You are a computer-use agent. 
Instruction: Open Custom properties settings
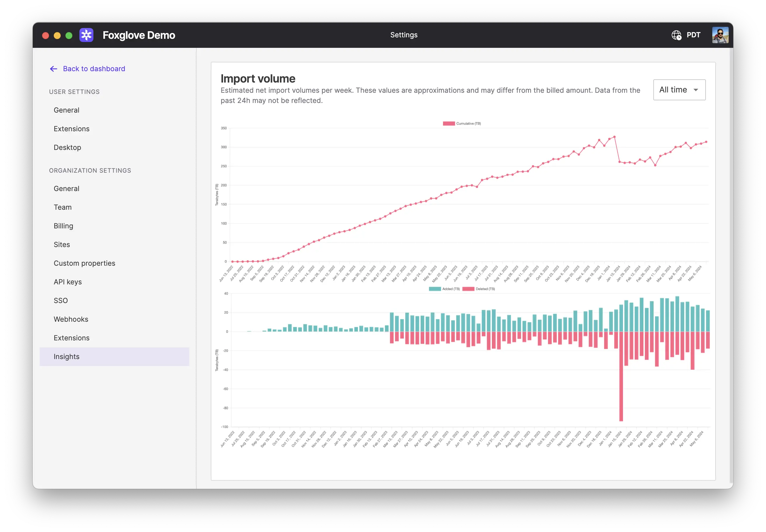[x=84, y=263]
